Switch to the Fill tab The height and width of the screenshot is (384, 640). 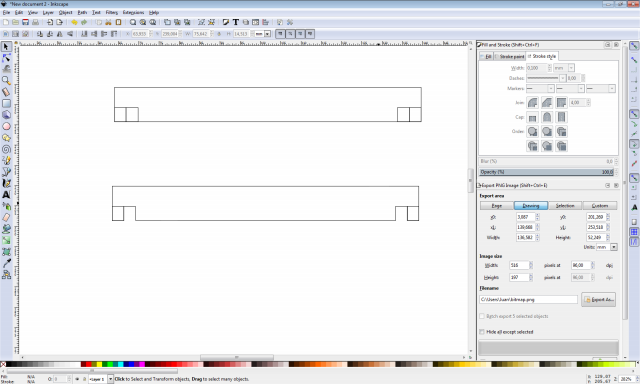click(487, 56)
